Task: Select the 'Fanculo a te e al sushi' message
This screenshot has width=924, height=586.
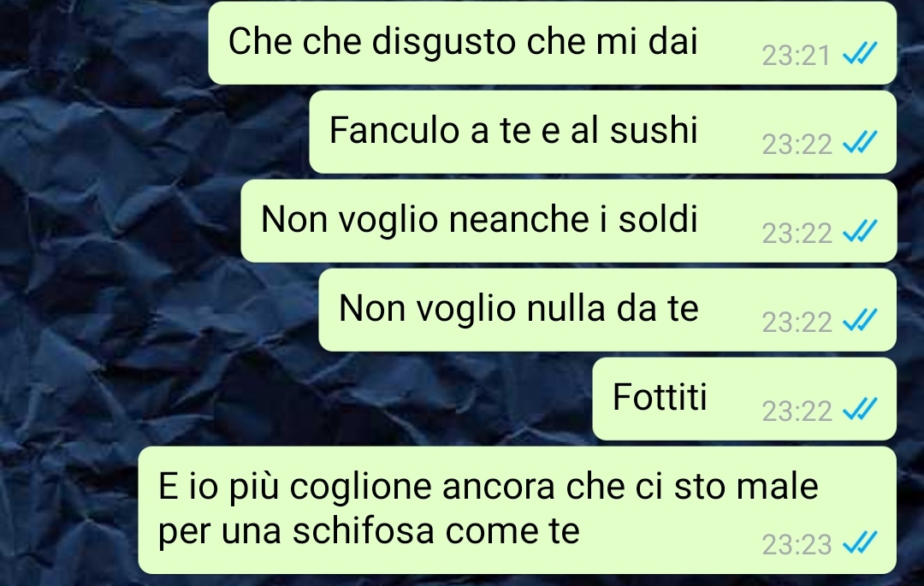Action: click(603, 132)
